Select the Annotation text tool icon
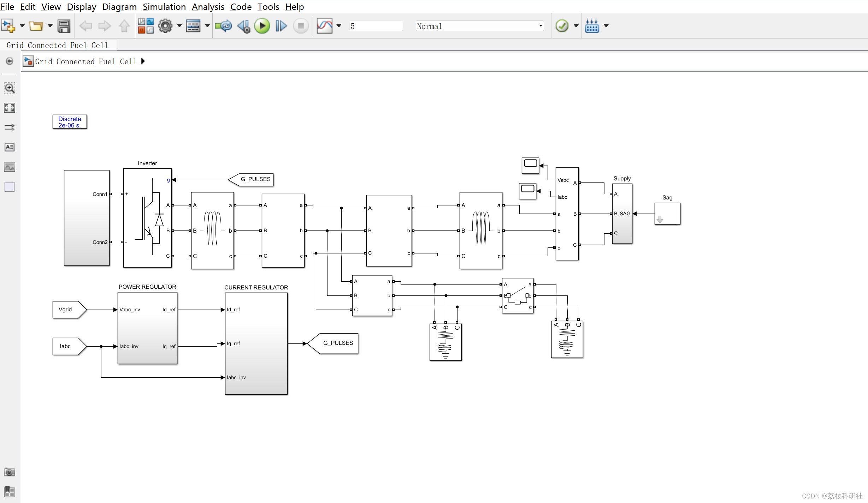The width and height of the screenshot is (868, 503). pos(10,147)
